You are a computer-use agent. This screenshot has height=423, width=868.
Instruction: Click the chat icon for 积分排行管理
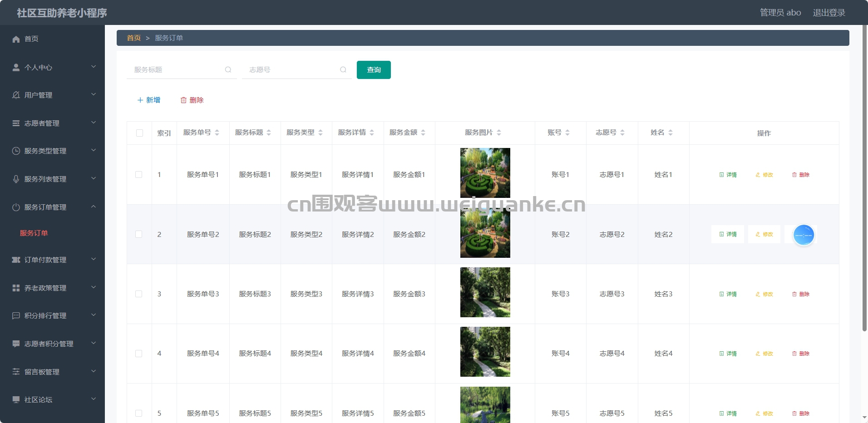click(x=16, y=315)
